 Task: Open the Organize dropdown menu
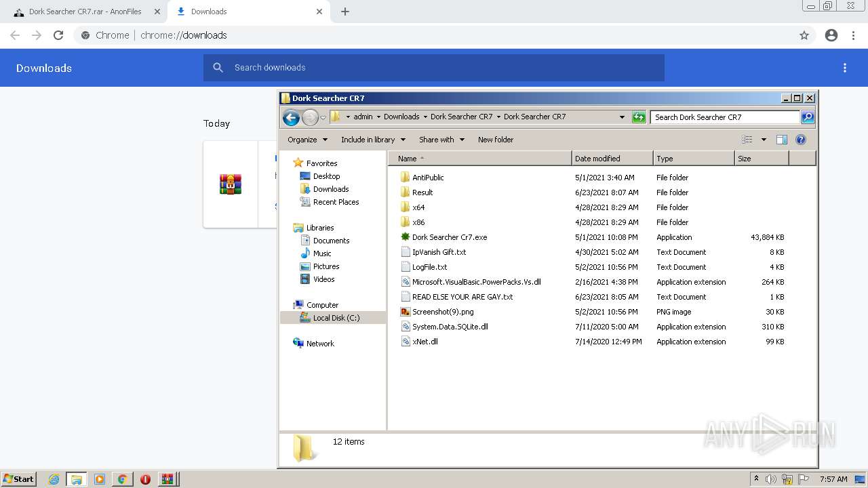307,140
